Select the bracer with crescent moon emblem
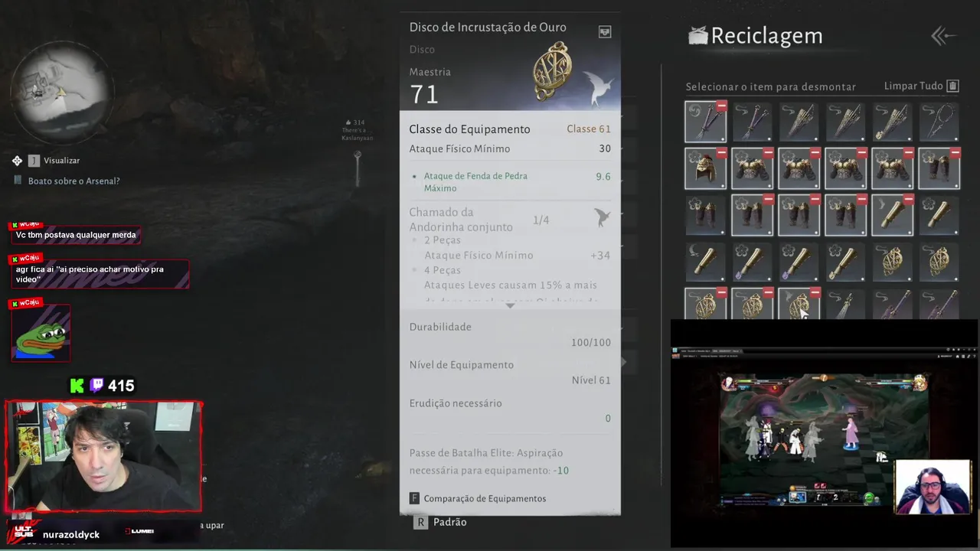Screen dimensions: 980x551 (x=705, y=262)
